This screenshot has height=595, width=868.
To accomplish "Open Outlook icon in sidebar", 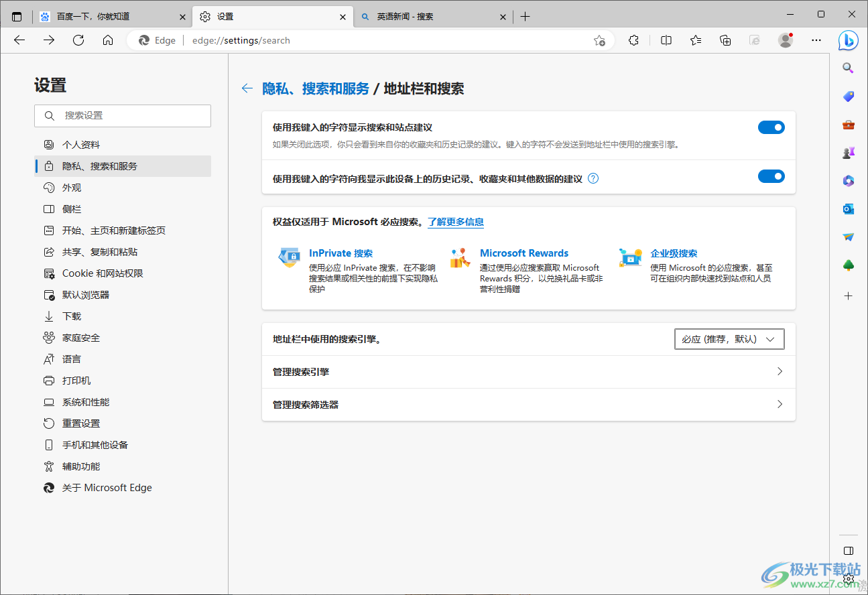I will click(x=848, y=209).
